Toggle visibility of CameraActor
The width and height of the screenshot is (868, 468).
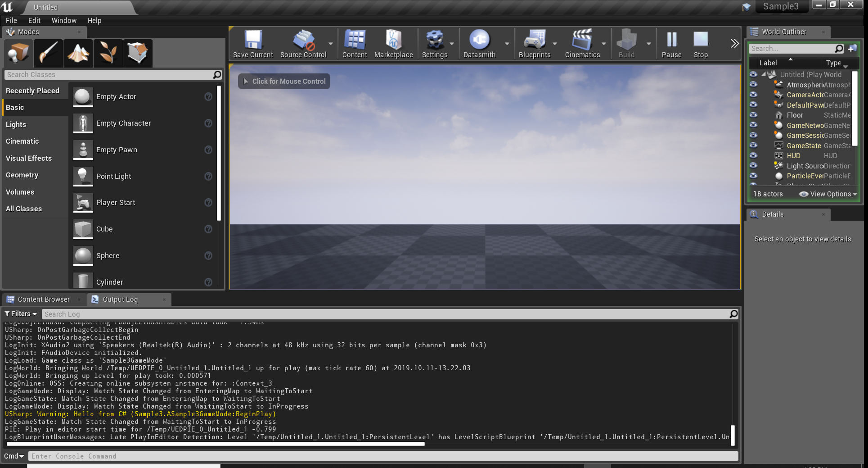click(753, 95)
